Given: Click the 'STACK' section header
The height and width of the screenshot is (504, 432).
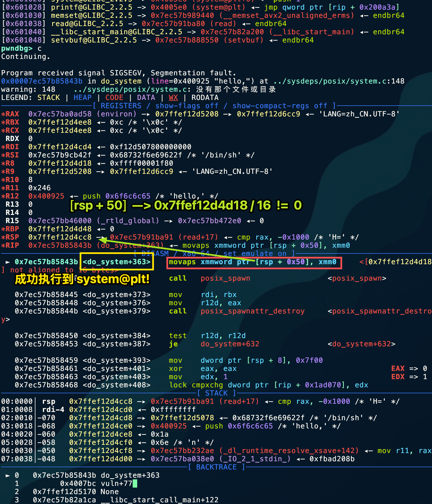Looking at the screenshot, I should pos(216,393).
